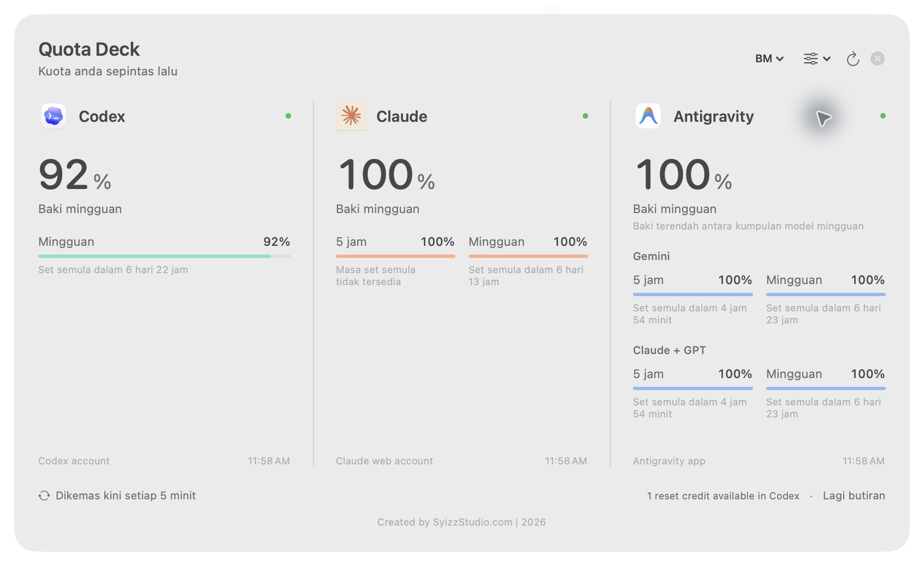This screenshot has height=566, width=924.
Task: Click Gemini's 6 hari 23 jam reset text
Action: click(x=824, y=314)
